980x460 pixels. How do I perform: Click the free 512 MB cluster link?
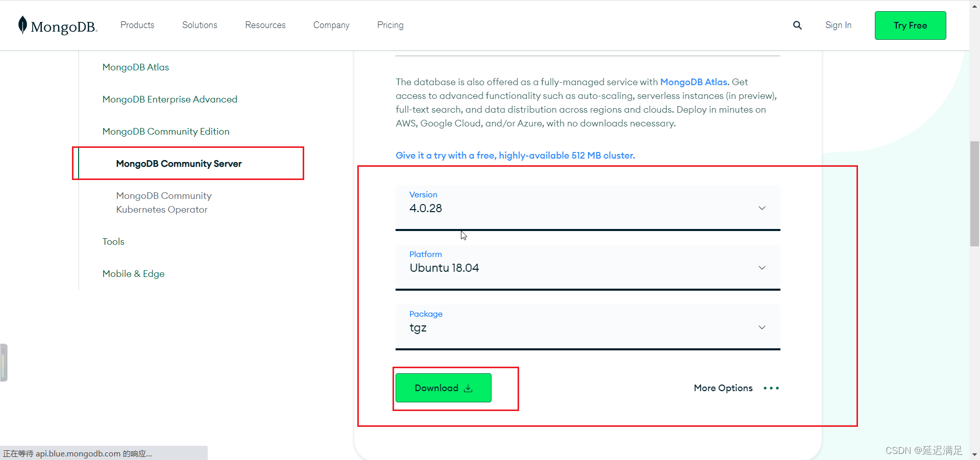click(516, 156)
